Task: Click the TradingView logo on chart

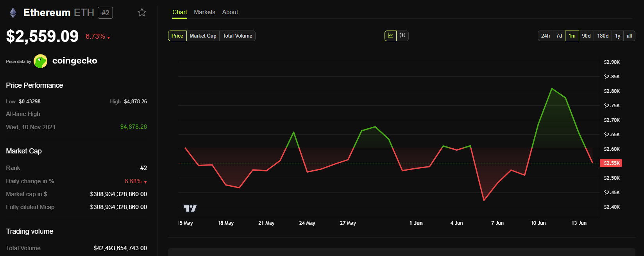Action: (190, 208)
